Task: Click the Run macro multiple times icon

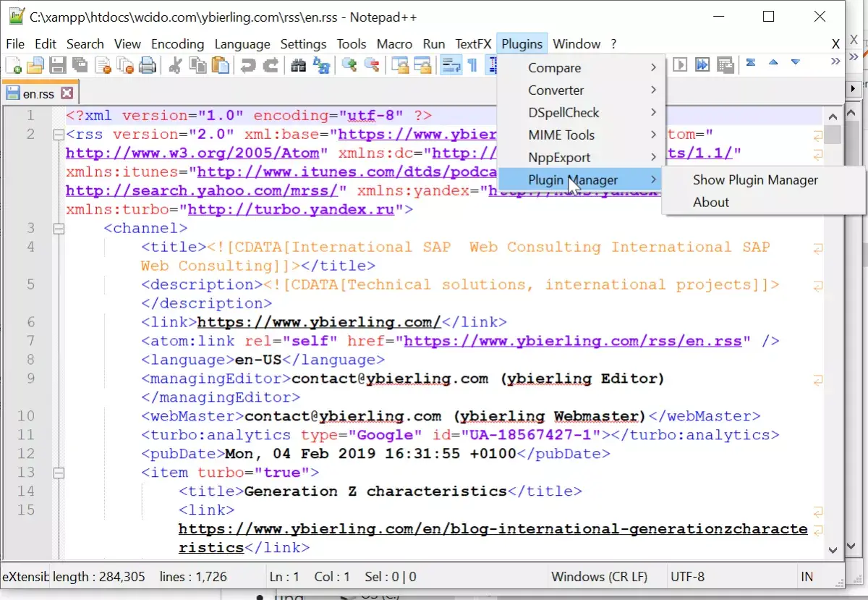Action: pyautogui.click(x=702, y=65)
